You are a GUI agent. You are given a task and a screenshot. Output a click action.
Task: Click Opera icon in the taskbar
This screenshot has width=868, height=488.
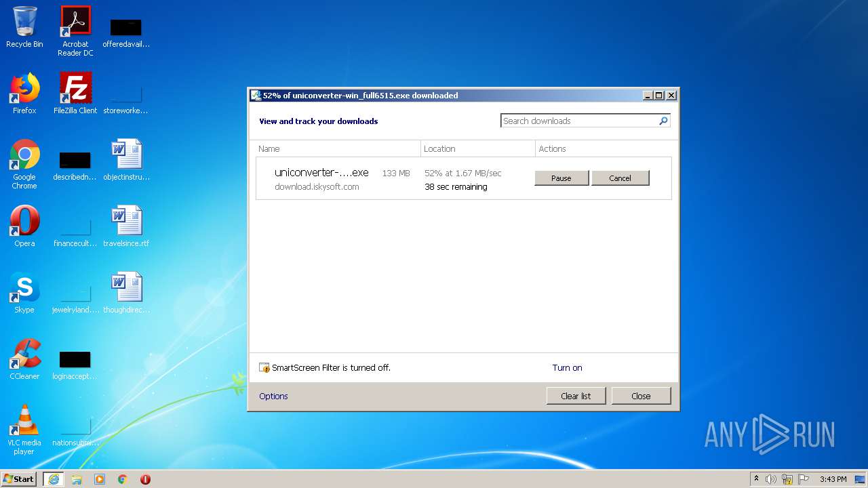tap(145, 479)
